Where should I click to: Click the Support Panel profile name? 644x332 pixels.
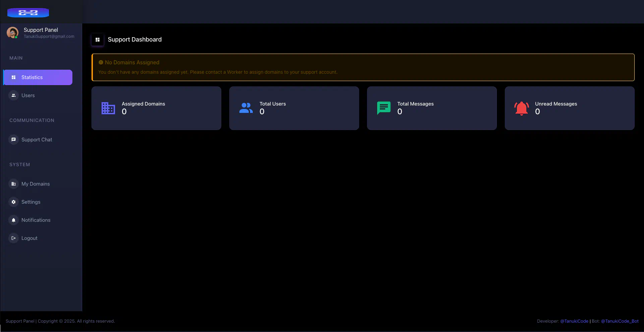coord(41,30)
